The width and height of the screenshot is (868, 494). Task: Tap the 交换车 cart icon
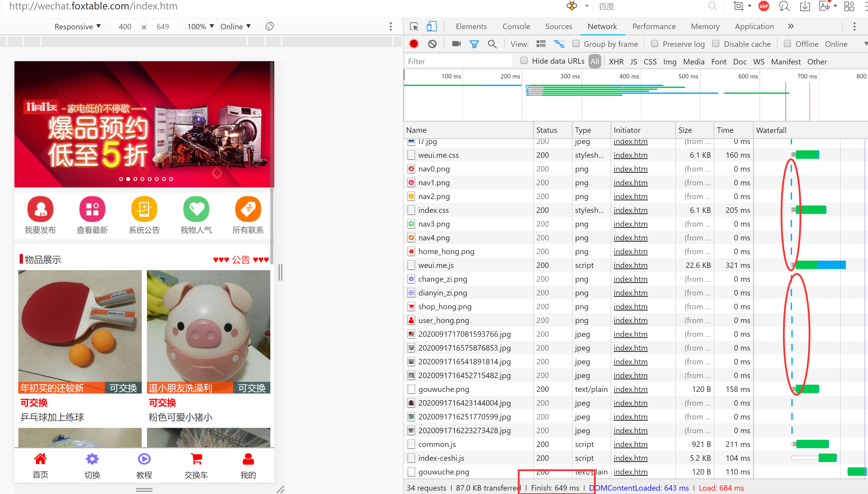coord(196,459)
